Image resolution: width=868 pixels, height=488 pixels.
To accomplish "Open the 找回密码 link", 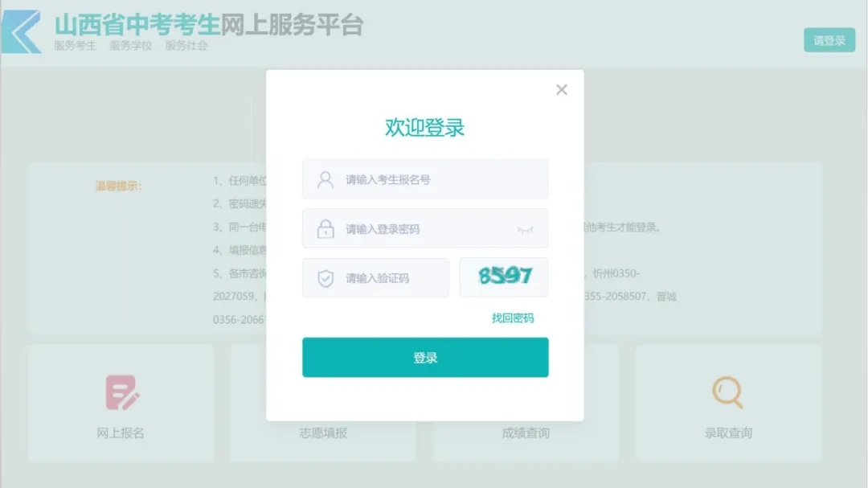I will [512, 318].
